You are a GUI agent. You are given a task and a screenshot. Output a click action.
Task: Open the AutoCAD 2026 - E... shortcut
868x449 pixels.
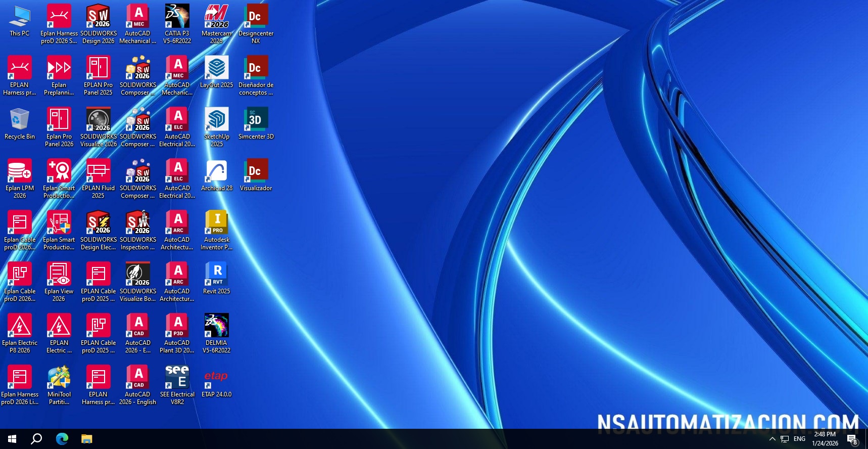tap(138, 334)
